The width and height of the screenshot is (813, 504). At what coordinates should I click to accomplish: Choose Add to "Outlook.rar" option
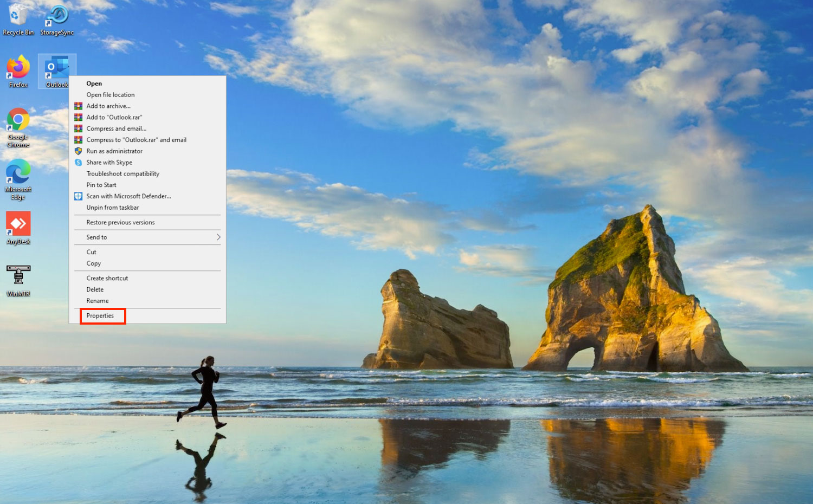(114, 118)
